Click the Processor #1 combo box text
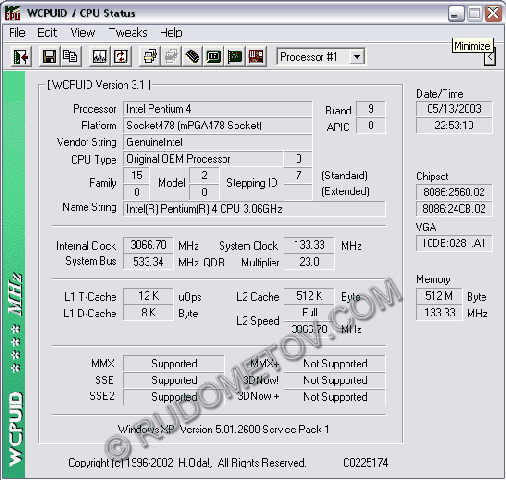This screenshot has width=506, height=480. click(308, 57)
